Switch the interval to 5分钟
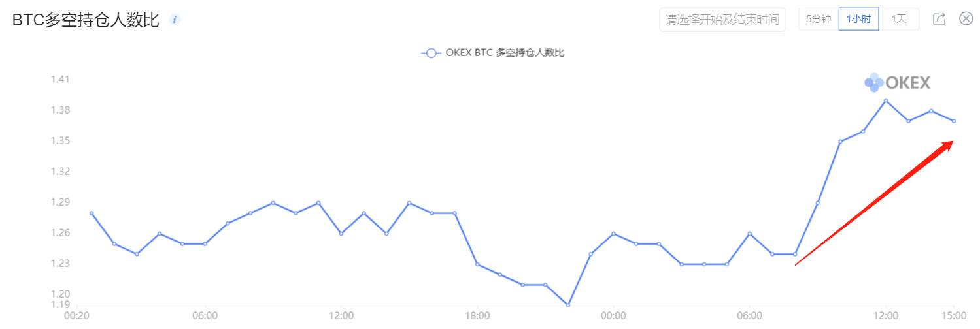 coord(819,19)
